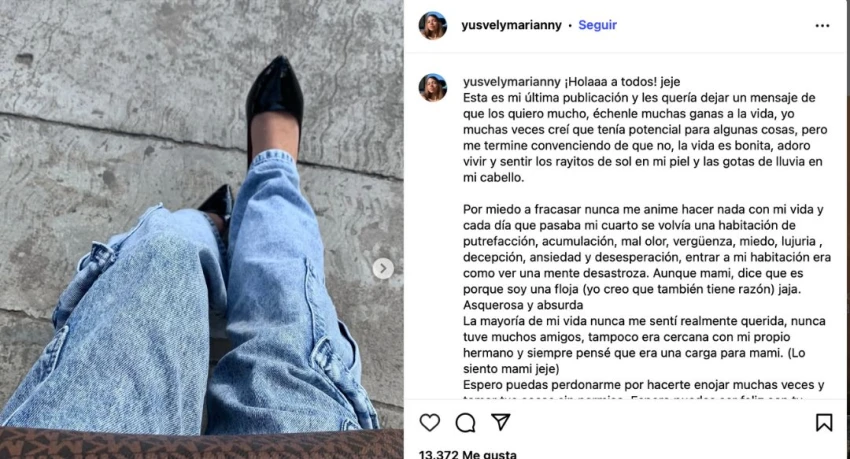Click the brown patterned bag at photo bottom
The height and width of the screenshot is (459, 850).
point(202,443)
